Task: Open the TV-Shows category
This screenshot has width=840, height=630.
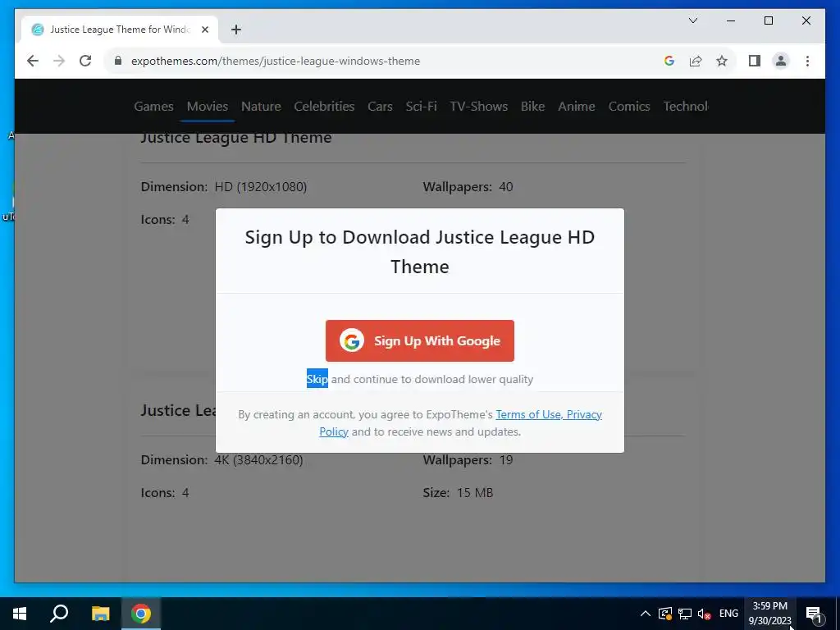Action: pos(478,106)
